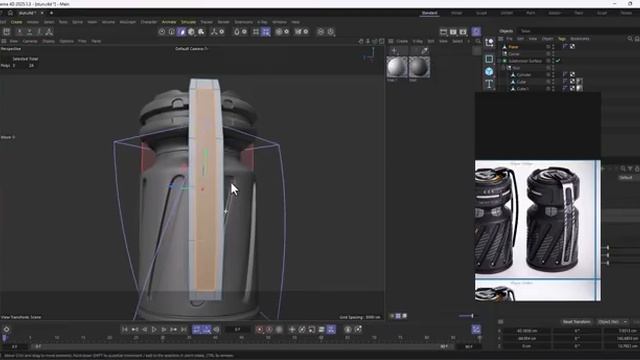Image resolution: width=640 pixels, height=360 pixels.
Task: Click Record Active Objects button
Action: coord(260,329)
